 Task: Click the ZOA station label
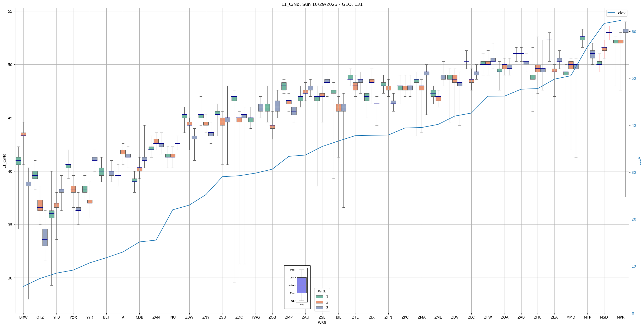click(x=505, y=317)
